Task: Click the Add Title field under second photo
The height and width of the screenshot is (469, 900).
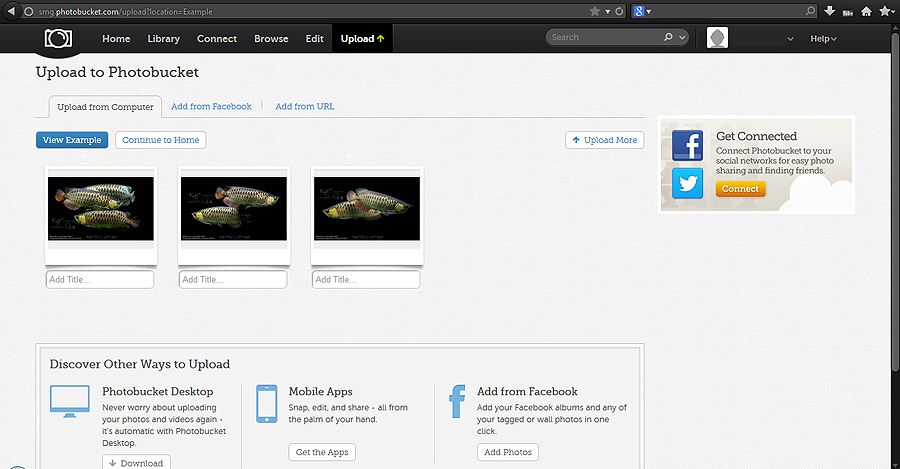Action: 233,280
